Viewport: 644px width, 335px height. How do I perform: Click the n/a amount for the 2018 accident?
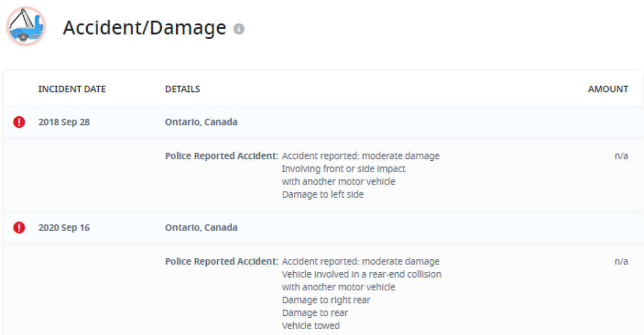point(621,156)
